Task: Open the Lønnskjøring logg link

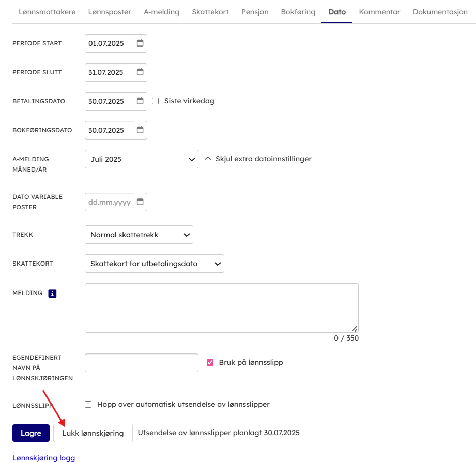Action: pos(43,458)
